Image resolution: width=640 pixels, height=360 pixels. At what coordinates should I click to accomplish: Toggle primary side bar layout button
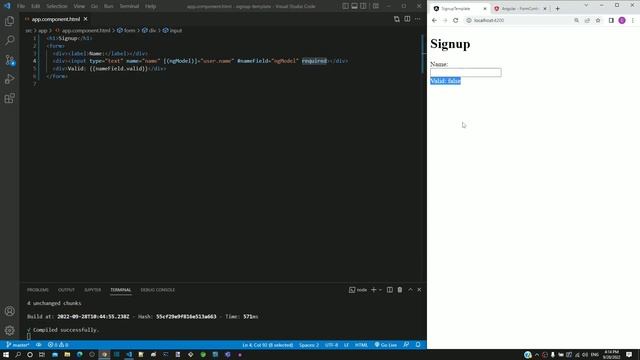click(x=345, y=6)
